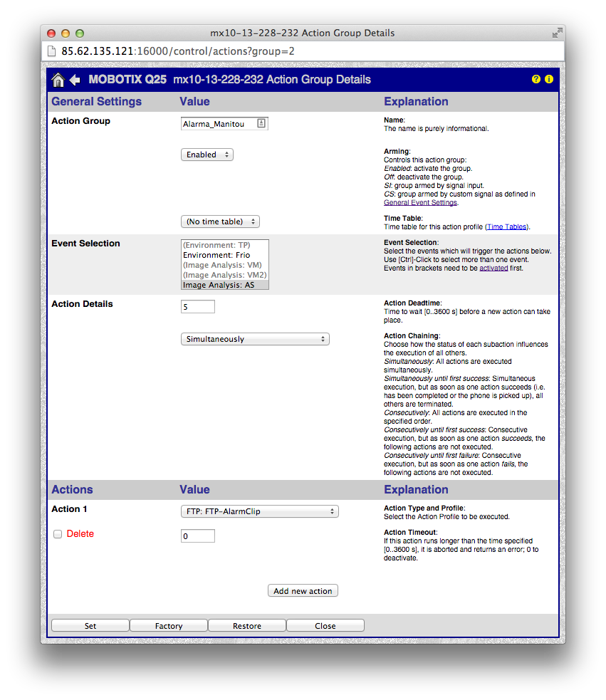606x700 pixels.
Task: Click the Factory button
Action: click(x=169, y=626)
